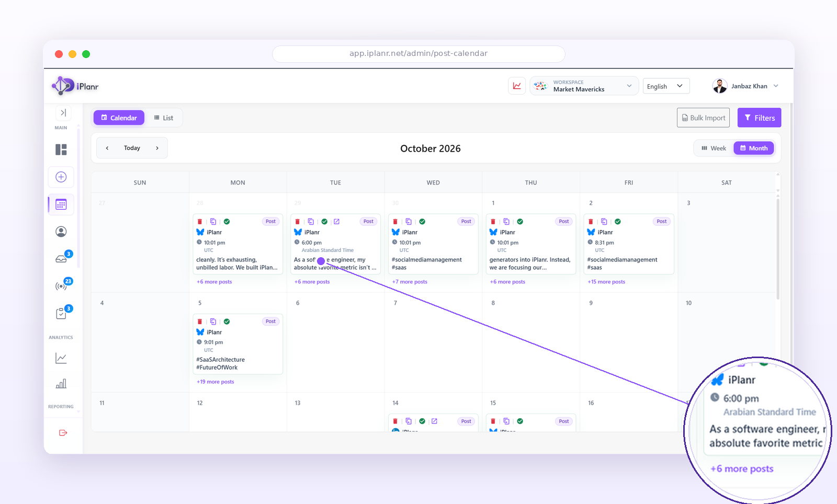This screenshot has height=504, width=837.
Task: Duplicate the post starting "cleanly. It's exhausting"
Action: click(x=213, y=222)
